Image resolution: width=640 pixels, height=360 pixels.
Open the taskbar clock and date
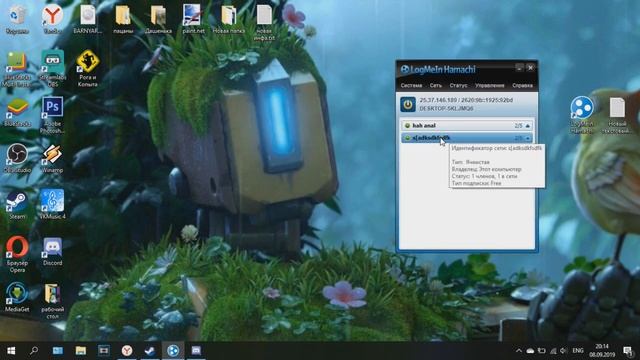coord(602,351)
